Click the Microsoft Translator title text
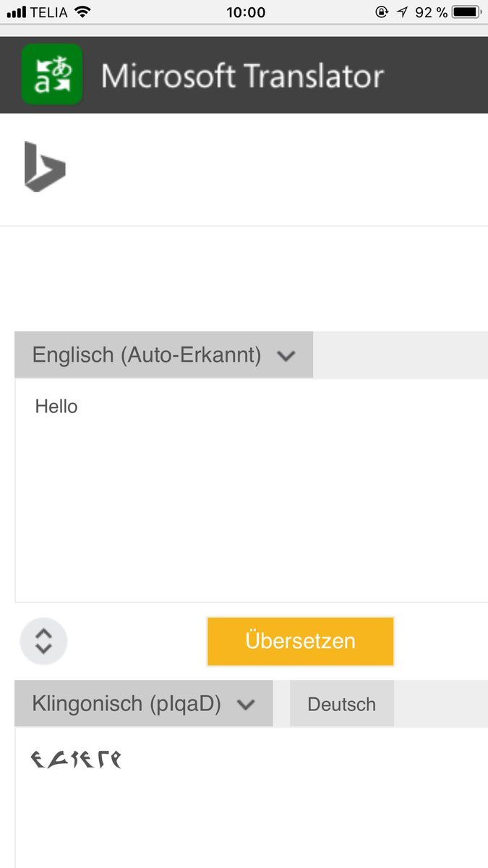The image size is (488, 868). pos(242,76)
